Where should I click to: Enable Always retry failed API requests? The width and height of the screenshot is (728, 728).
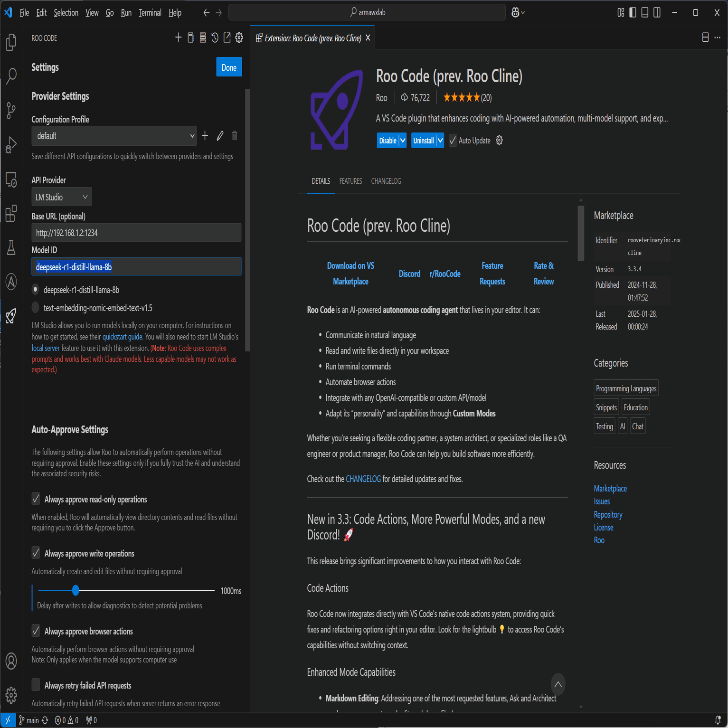(36, 685)
